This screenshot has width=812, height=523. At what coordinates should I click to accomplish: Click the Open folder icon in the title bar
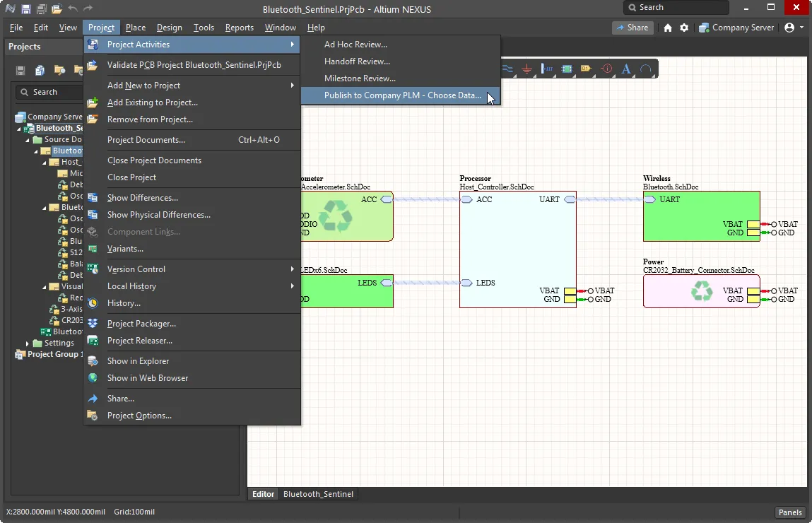coord(57,8)
